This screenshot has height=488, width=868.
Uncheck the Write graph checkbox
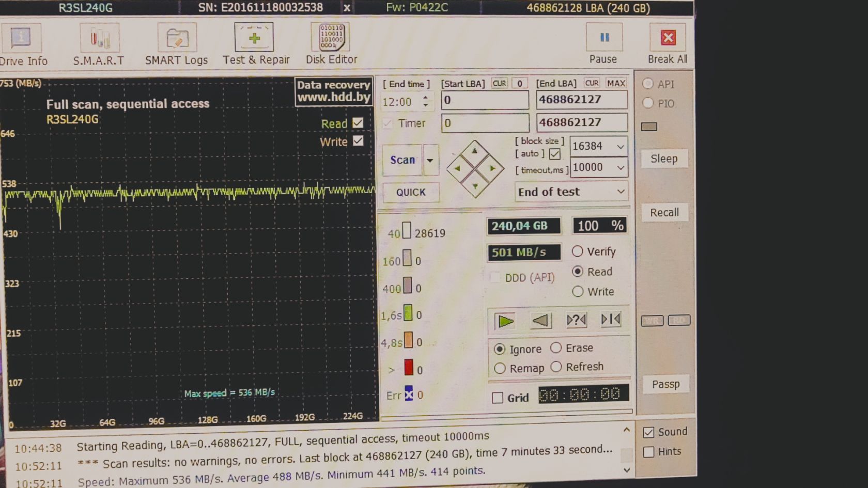click(x=358, y=141)
